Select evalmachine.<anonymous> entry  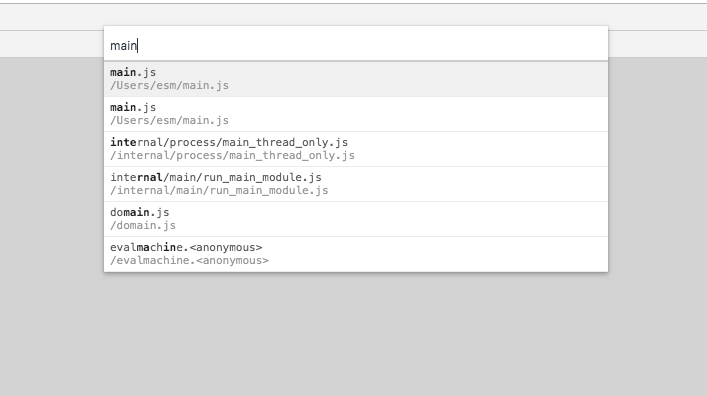[356, 254]
